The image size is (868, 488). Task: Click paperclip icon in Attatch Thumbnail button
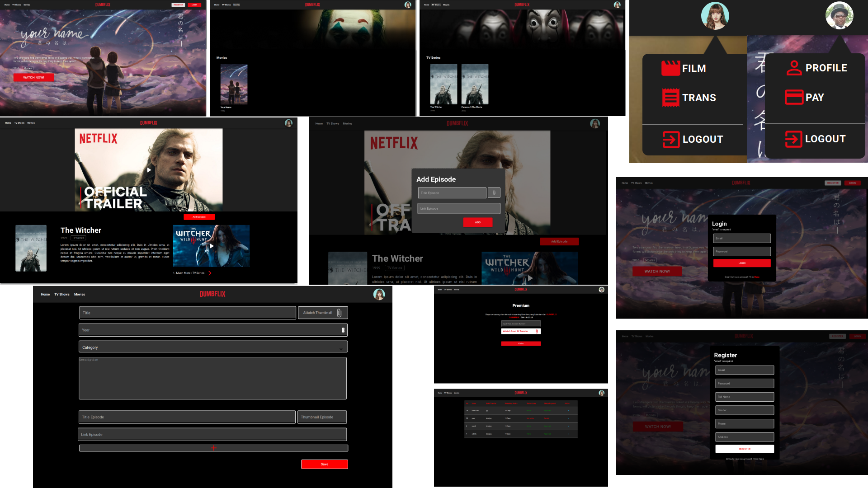click(x=339, y=313)
